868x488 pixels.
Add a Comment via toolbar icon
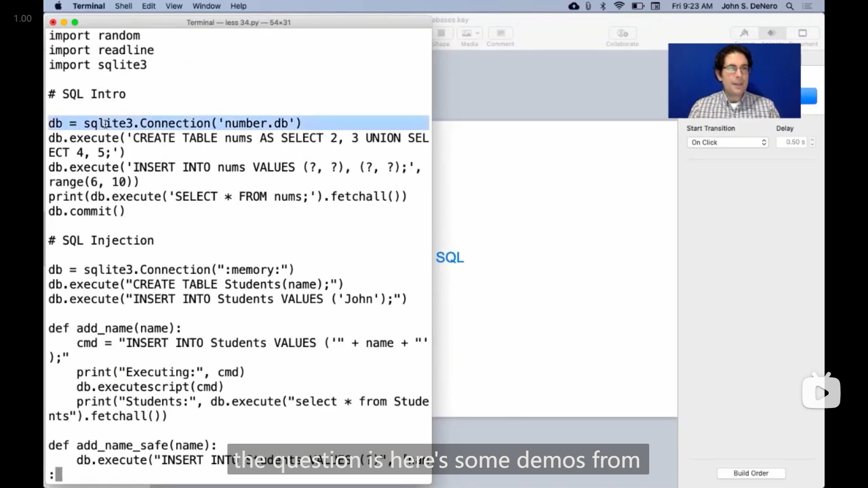click(x=500, y=34)
